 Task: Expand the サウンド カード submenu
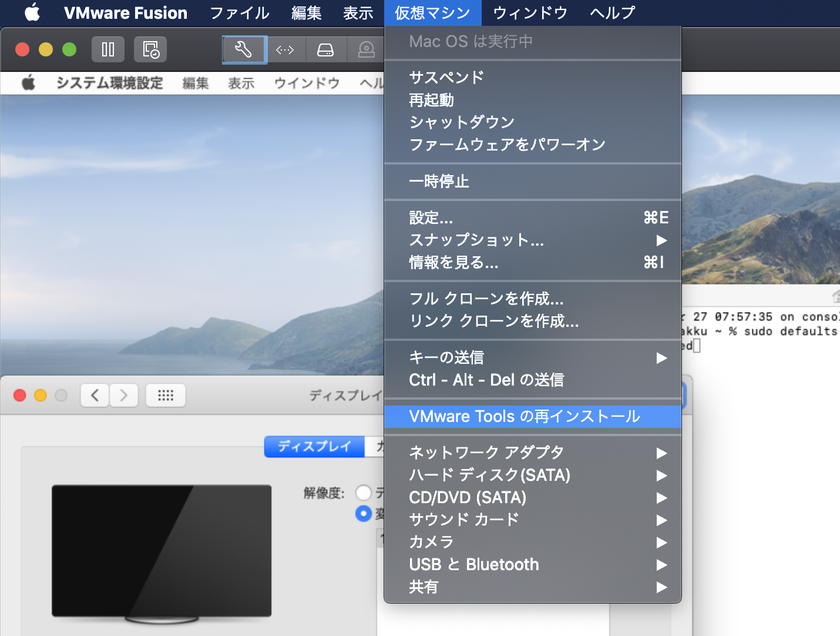tap(533, 520)
